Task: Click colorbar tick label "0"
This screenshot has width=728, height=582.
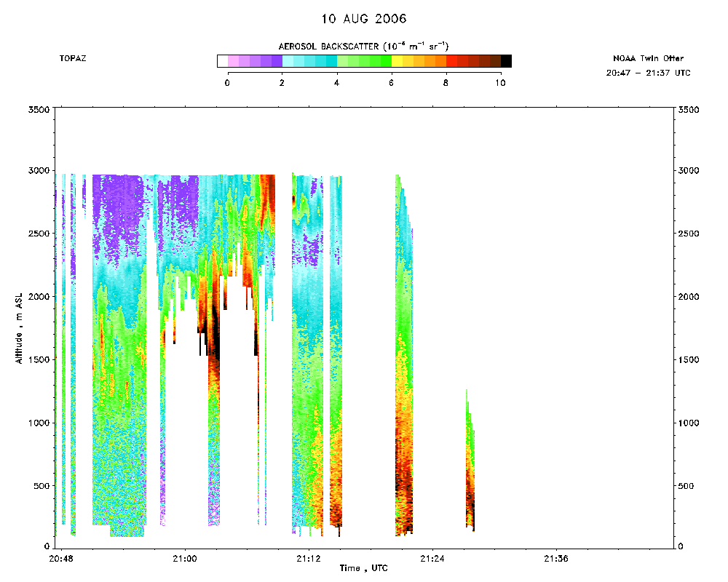Action: pos(227,83)
